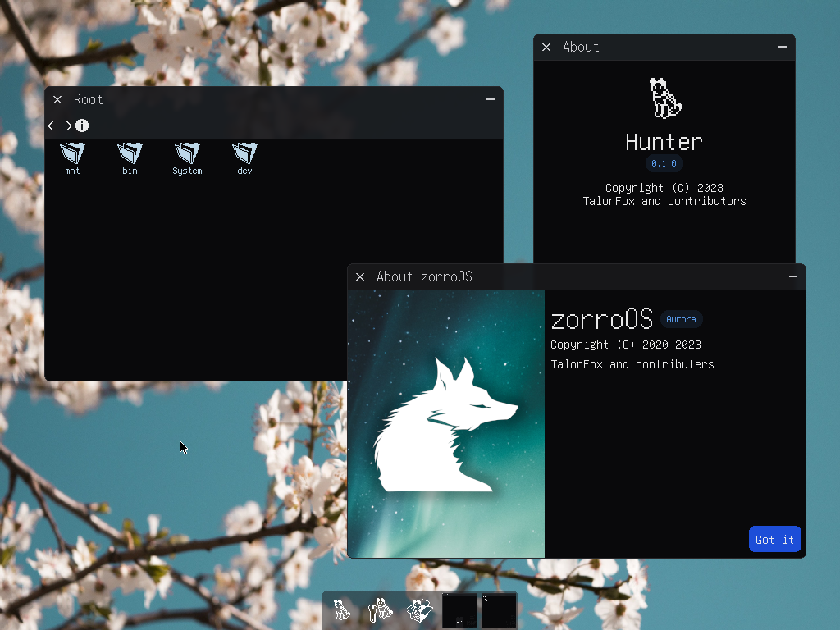Close the About zorroOS window
The height and width of the screenshot is (630, 840).
click(360, 277)
